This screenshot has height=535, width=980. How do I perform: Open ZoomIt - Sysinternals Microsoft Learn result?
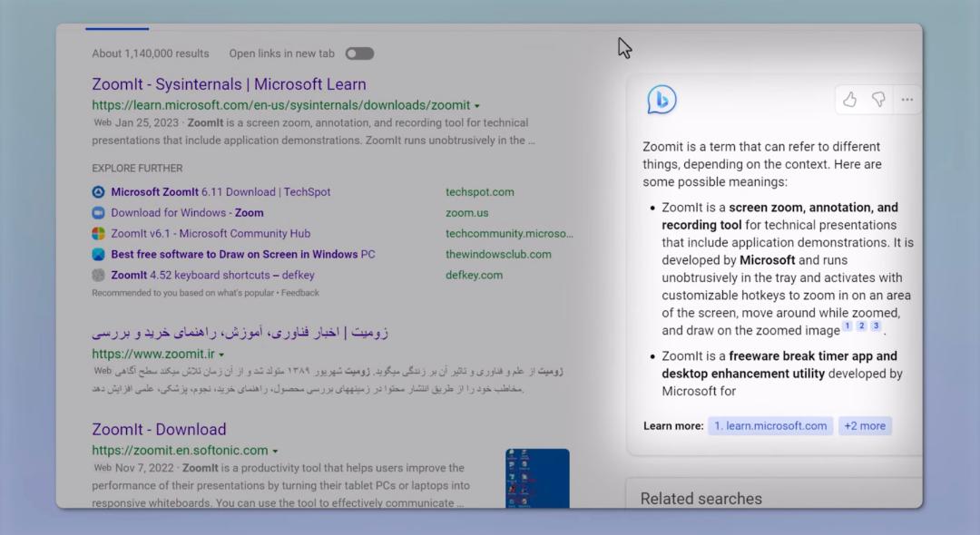[229, 84]
